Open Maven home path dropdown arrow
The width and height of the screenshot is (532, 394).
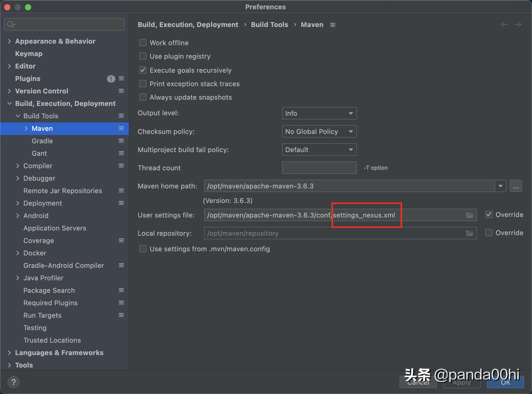click(500, 186)
